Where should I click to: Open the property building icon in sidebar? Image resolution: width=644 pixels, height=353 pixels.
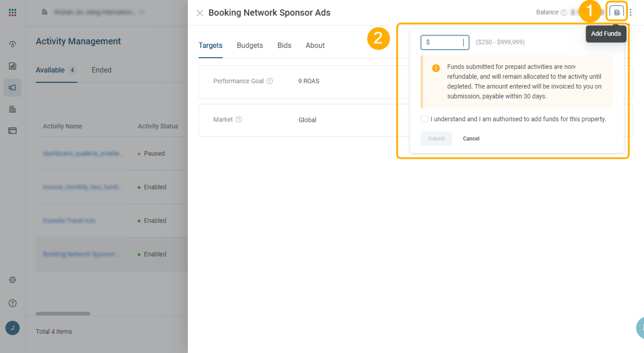[13, 109]
